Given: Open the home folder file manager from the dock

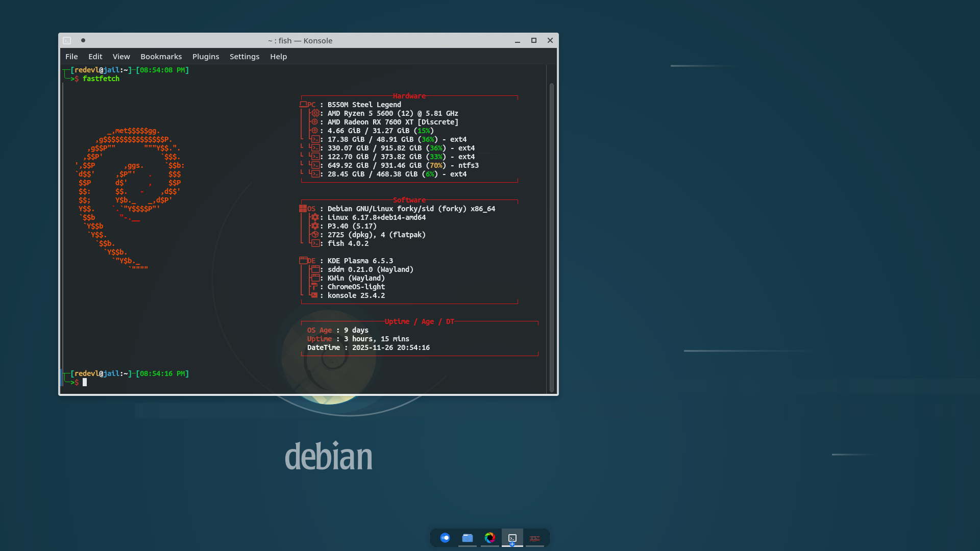Looking at the screenshot, I should click(468, 538).
